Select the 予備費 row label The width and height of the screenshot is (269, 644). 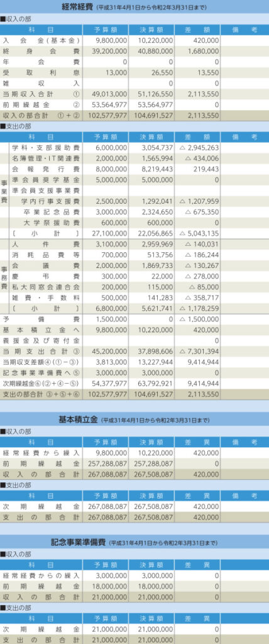(41, 319)
